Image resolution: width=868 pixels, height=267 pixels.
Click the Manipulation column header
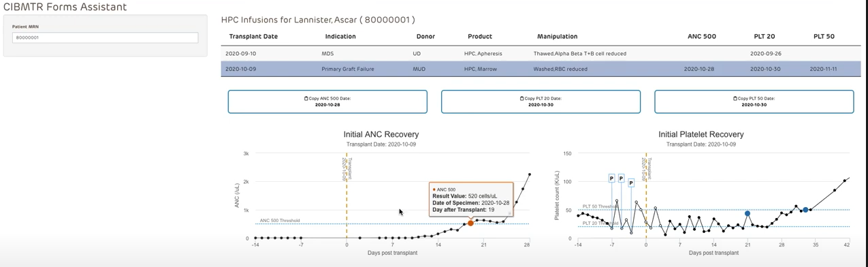point(557,36)
